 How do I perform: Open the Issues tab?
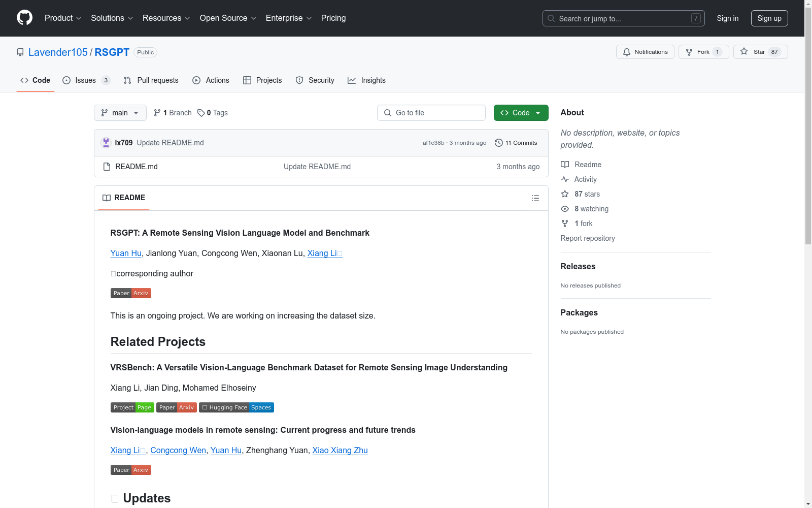(x=86, y=80)
